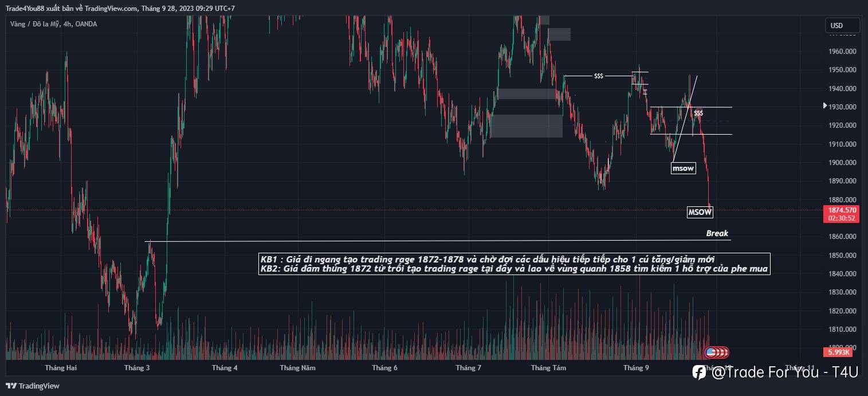Select the grey zone rectangle near 1937
The height and width of the screenshot is (396, 868).
pyautogui.click(x=526, y=93)
